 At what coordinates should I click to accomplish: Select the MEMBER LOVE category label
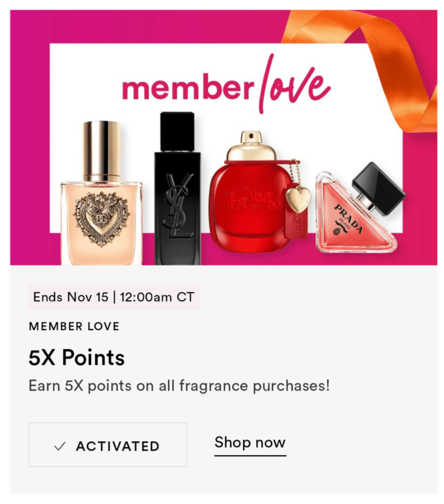(x=73, y=326)
